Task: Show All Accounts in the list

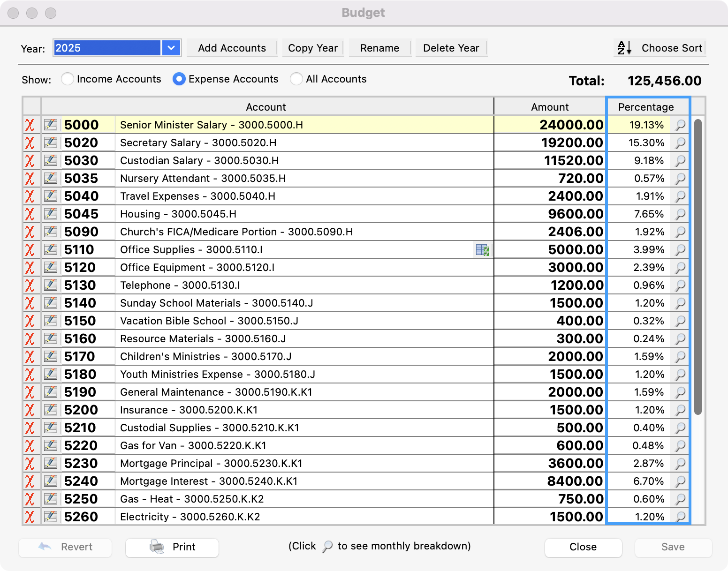Action: click(296, 79)
